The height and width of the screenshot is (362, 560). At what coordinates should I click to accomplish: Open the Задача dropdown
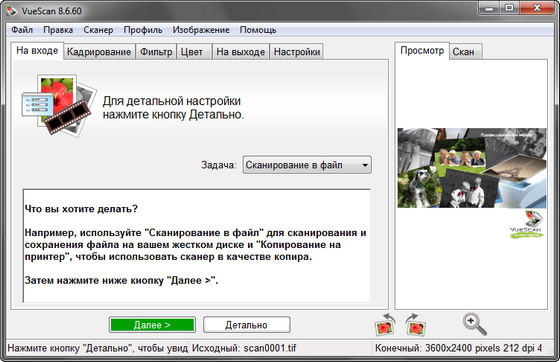[307, 165]
